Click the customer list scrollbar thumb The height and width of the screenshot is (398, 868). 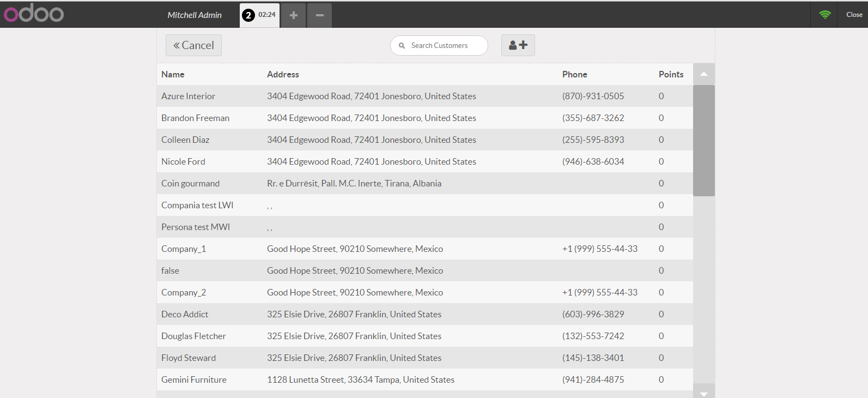click(x=704, y=141)
